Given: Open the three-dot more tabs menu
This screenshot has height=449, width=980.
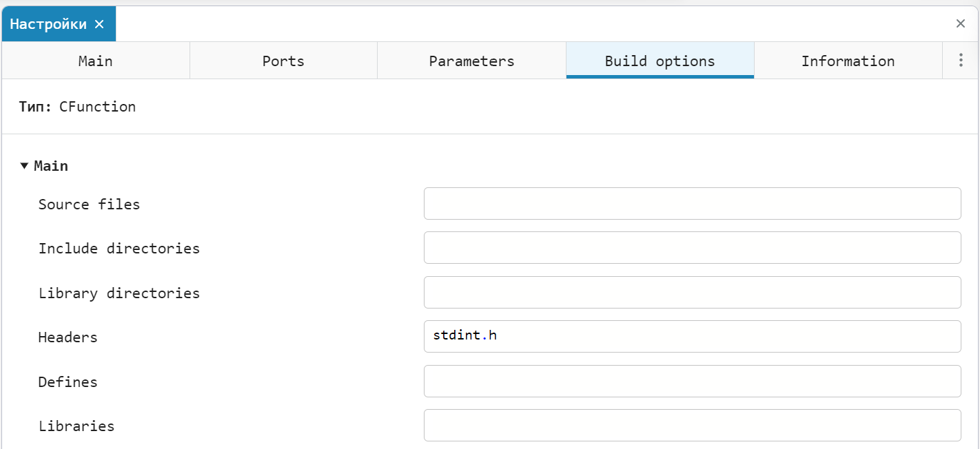Looking at the screenshot, I should [x=961, y=61].
